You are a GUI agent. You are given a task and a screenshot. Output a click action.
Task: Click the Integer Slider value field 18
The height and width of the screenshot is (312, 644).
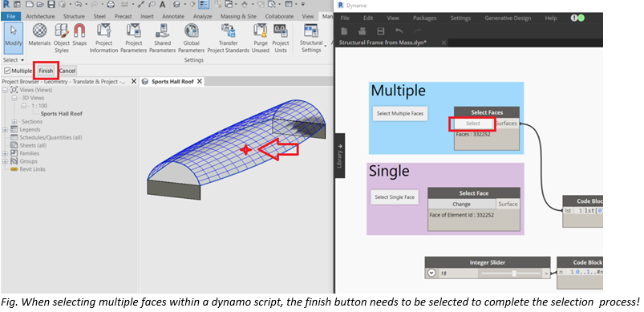458,273
